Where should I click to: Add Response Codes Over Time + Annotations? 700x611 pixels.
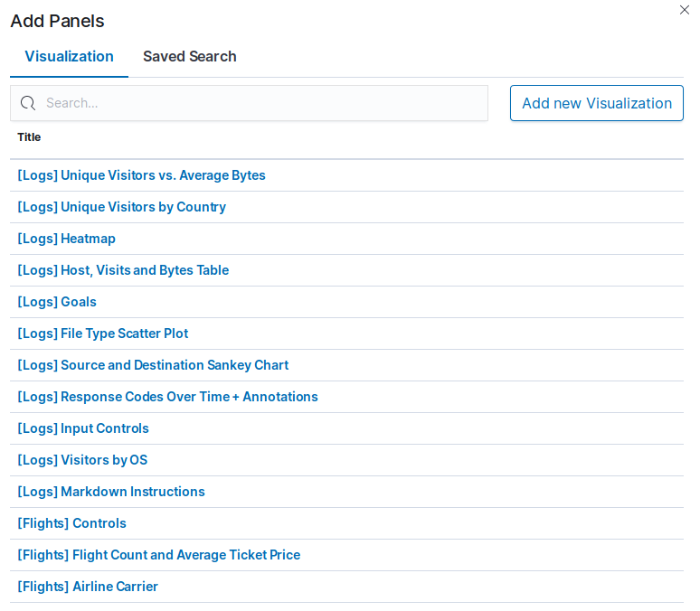tap(168, 397)
